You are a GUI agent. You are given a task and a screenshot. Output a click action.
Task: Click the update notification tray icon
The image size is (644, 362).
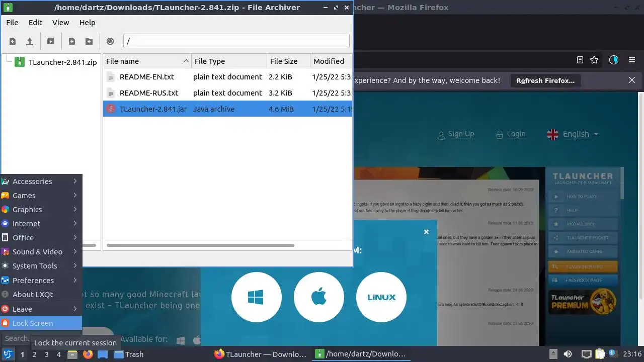[613, 354]
